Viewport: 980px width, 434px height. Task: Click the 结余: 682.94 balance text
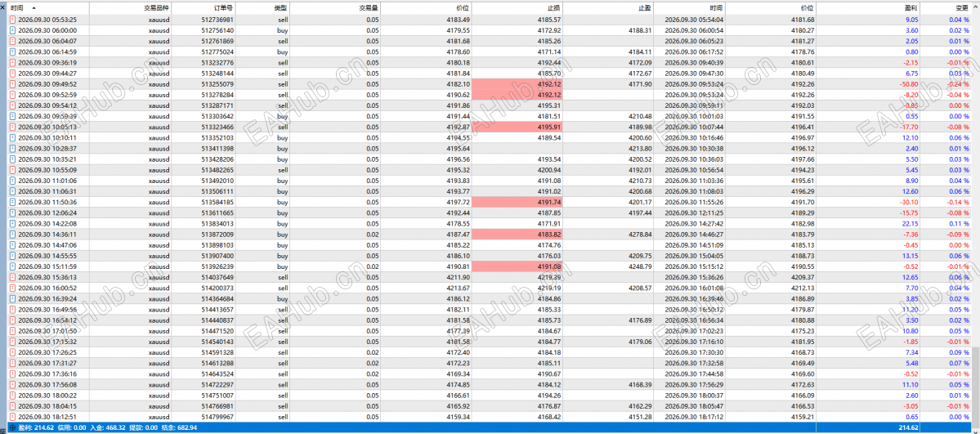pos(179,427)
